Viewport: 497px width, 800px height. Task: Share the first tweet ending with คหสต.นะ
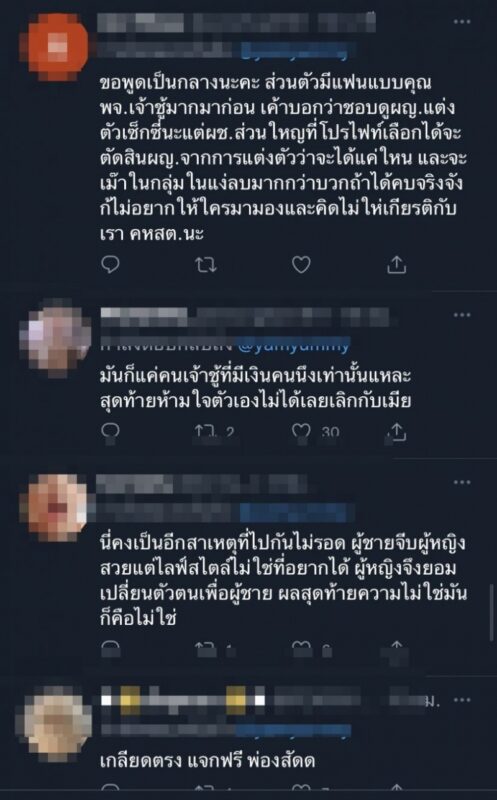coord(396,264)
